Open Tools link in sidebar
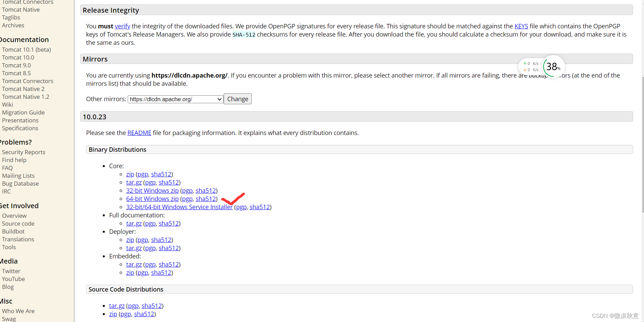644x322 pixels. click(x=9, y=247)
